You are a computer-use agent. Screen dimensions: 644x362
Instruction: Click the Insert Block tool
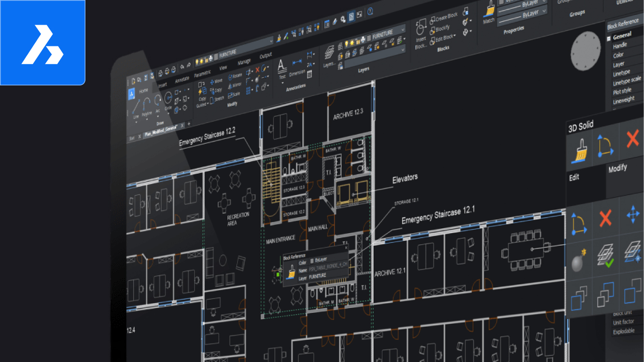click(x=421, y=34)
